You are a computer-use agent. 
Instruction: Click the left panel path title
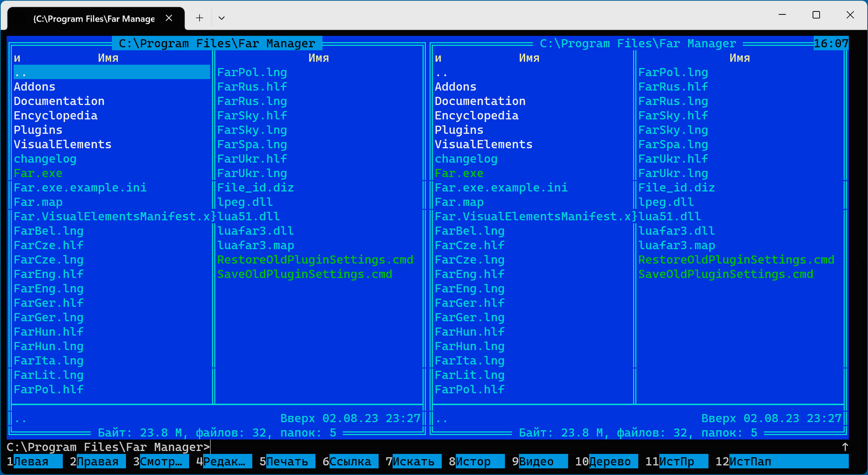(217, 43)
